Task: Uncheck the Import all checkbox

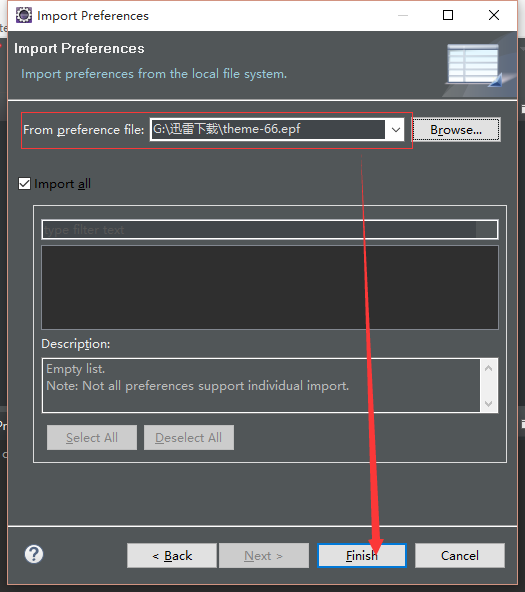Action: point(25,184)
